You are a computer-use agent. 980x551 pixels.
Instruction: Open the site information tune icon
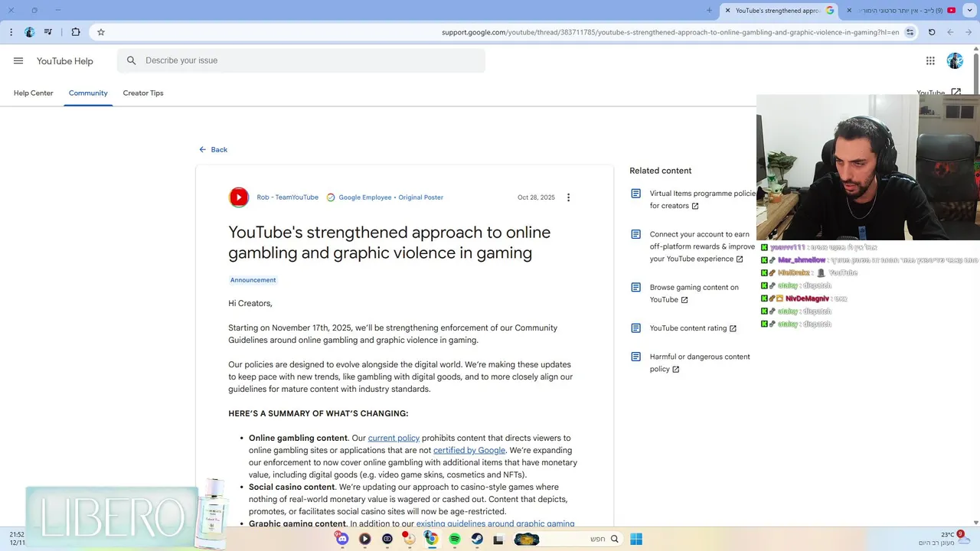pyautogui.click(x=910, y=32)
